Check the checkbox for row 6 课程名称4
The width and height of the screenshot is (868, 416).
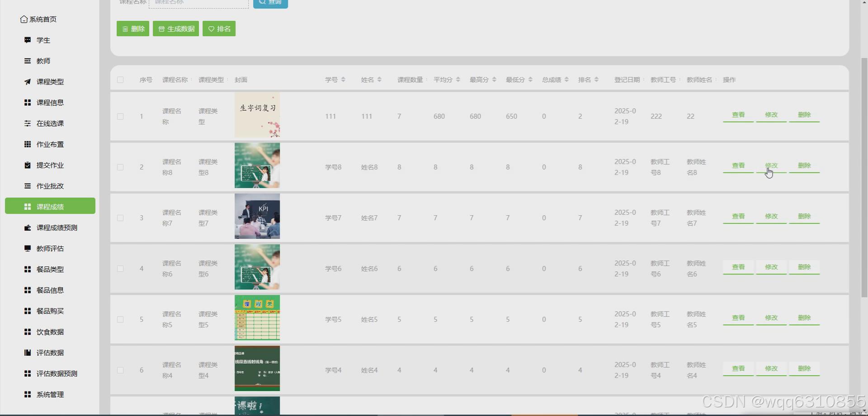point(120,370)
